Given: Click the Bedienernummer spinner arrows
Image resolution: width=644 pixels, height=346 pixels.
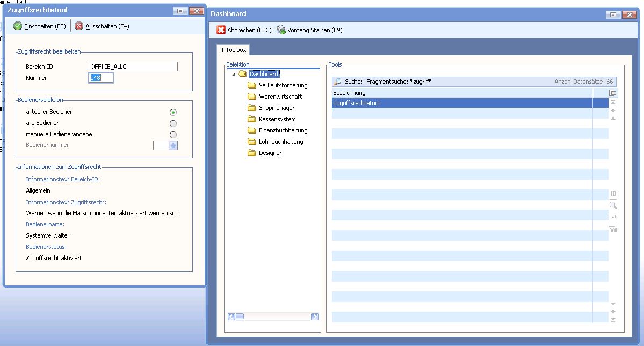Looking at the screenshot, I should click(x=173, y=145).
